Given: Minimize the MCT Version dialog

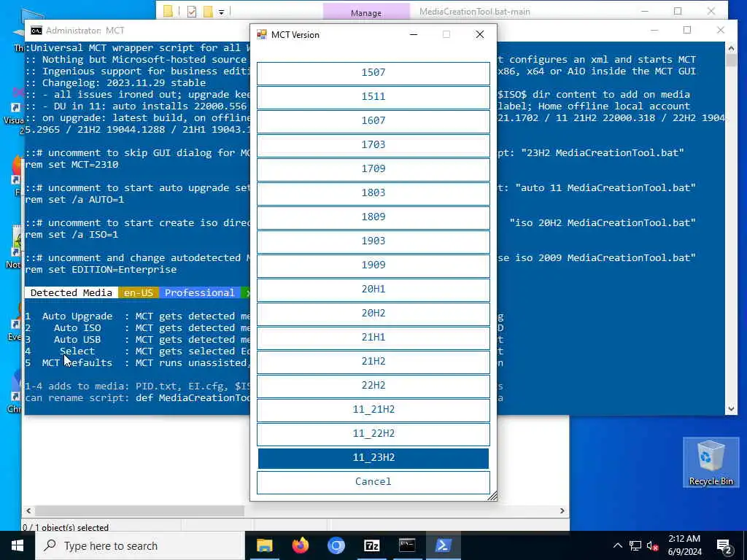Looking at the screenshot, I should pyautogui.click(x=414, y=34).
